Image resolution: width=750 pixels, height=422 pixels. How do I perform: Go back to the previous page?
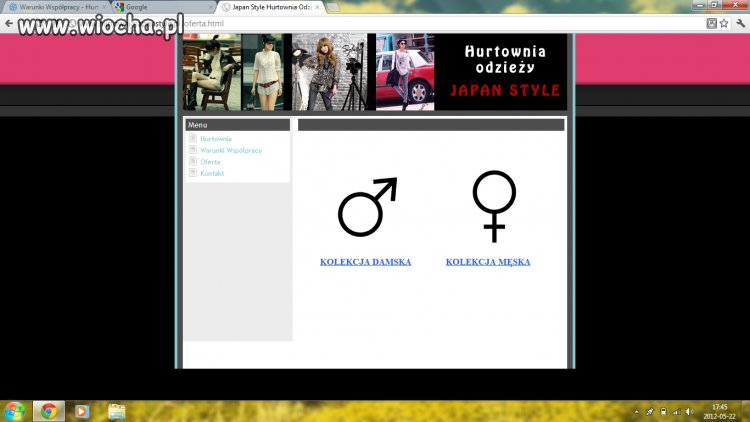pyautogui.click(x=9, y=23)
